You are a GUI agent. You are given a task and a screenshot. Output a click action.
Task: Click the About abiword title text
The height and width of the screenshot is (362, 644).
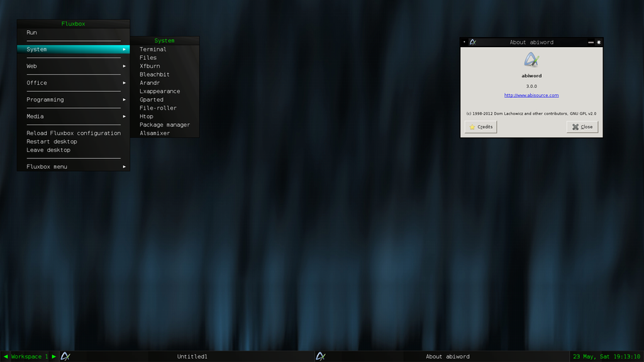(x=531, y=42)
